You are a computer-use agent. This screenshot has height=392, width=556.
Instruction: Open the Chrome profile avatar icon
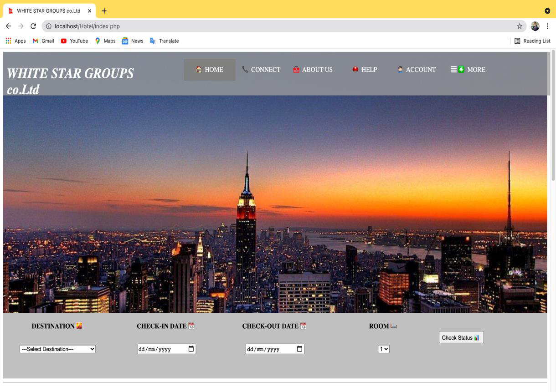coord(535,26)
